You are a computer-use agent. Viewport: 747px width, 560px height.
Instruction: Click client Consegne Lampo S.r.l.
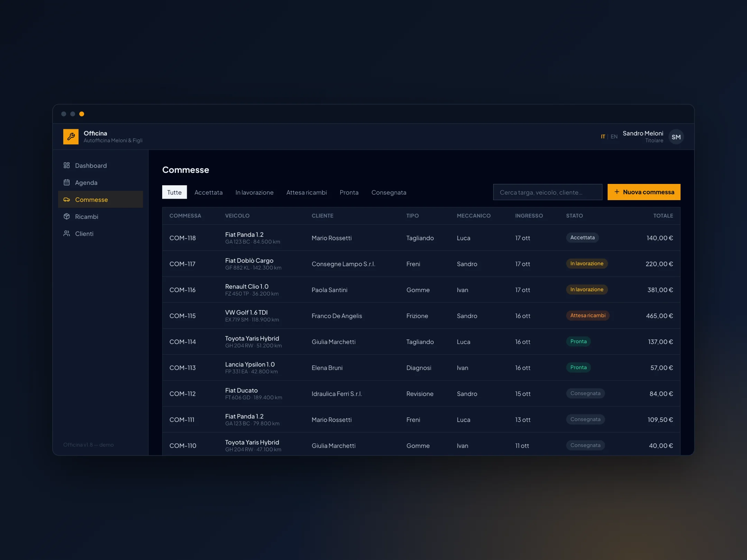(343, 264)
